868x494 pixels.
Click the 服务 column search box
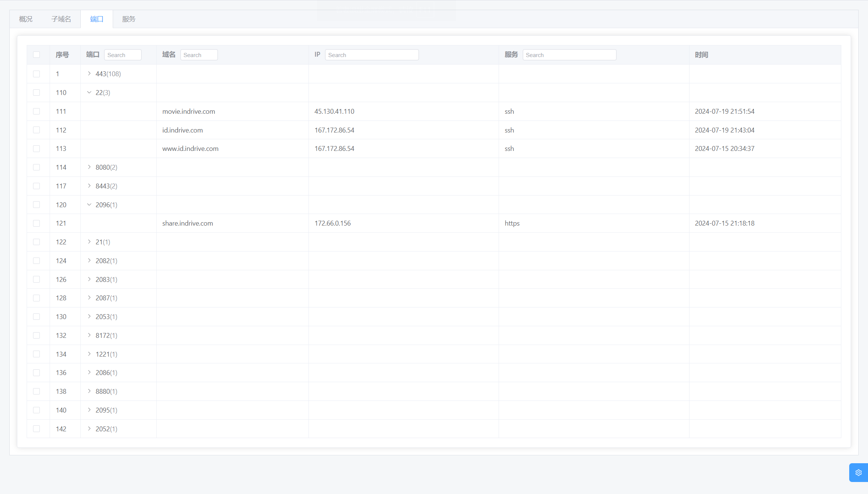point(569,55)
